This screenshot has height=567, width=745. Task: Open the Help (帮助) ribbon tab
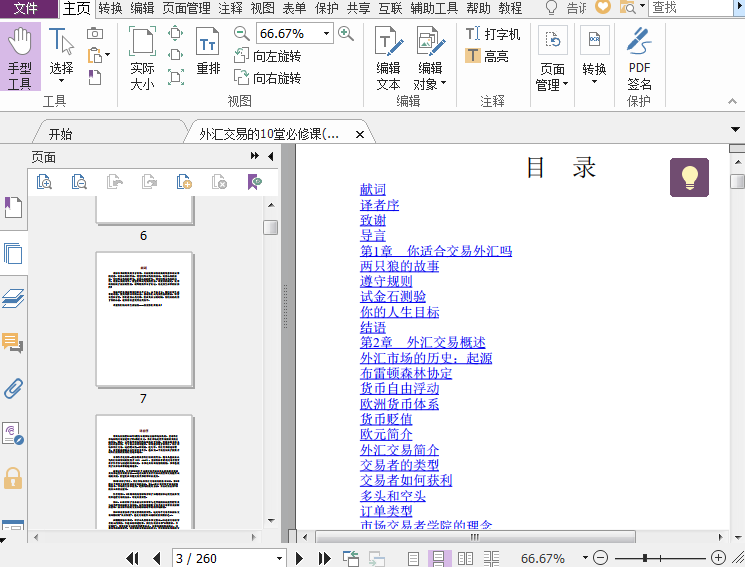(478, 8)
